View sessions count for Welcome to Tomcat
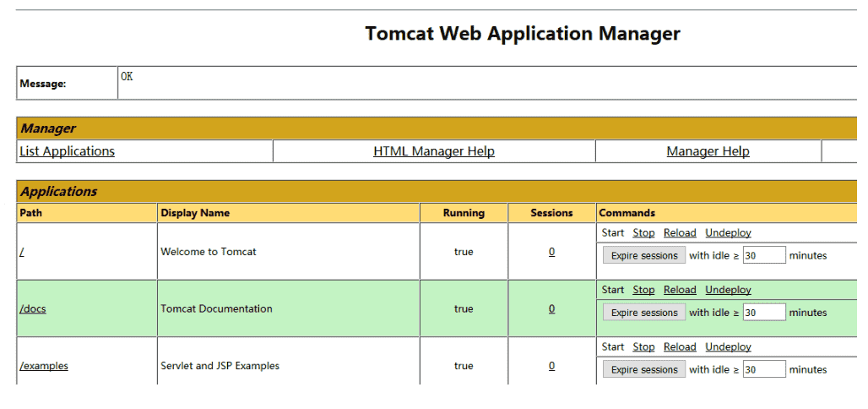868x409 pixels. pyautogui.click(x=552, y=252)
